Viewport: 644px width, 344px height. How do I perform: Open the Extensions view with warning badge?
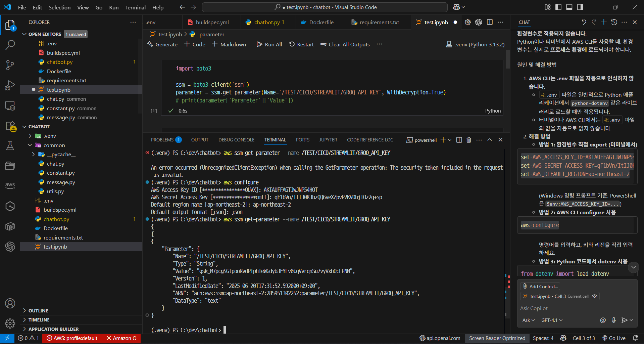tap(10, 126)
